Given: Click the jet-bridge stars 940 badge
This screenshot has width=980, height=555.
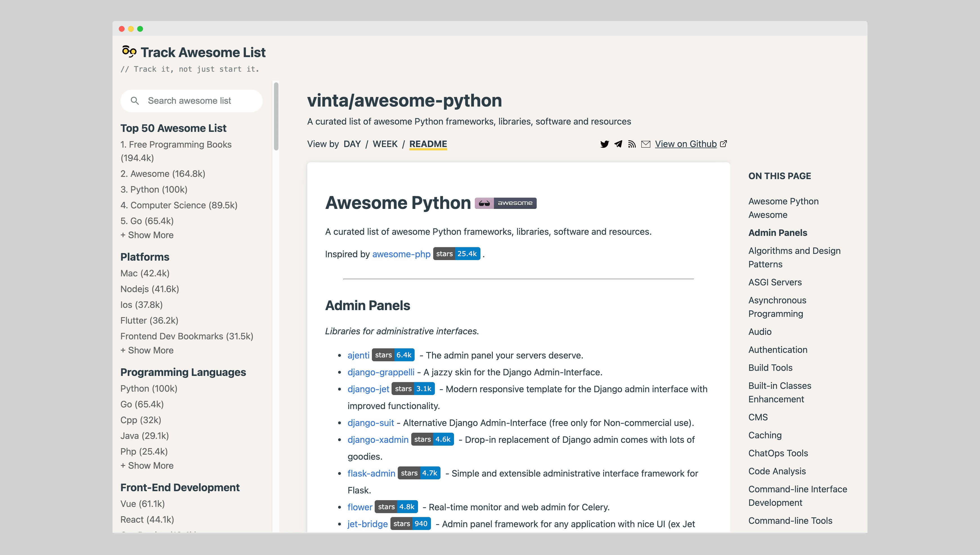Looking at the screenshot, I should coord(410,524).
